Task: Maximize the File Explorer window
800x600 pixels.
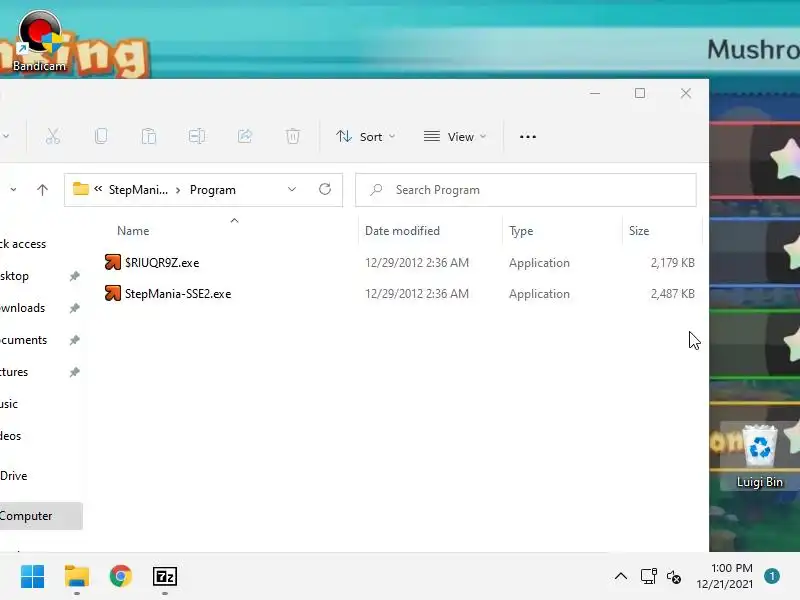Action: point(640,93)
